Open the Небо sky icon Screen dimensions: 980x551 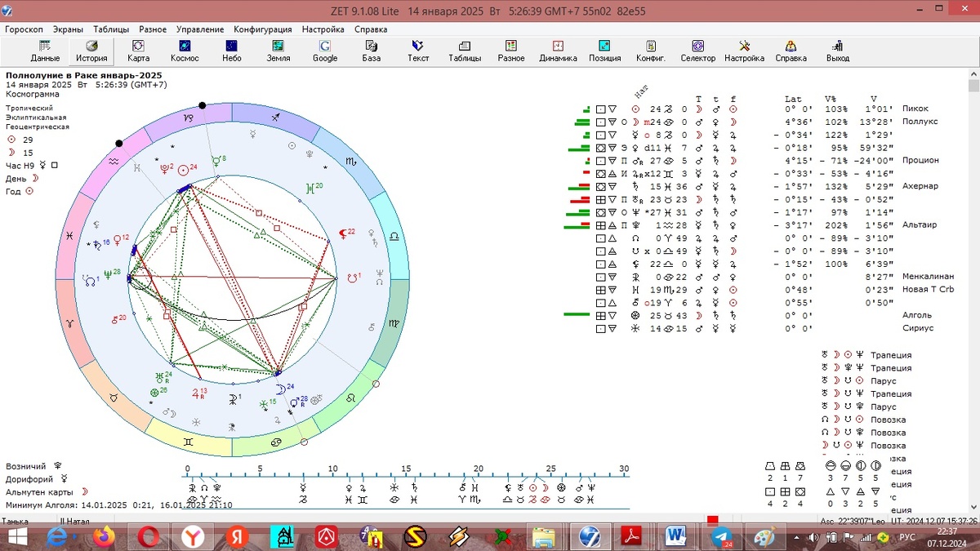(231, 51)
